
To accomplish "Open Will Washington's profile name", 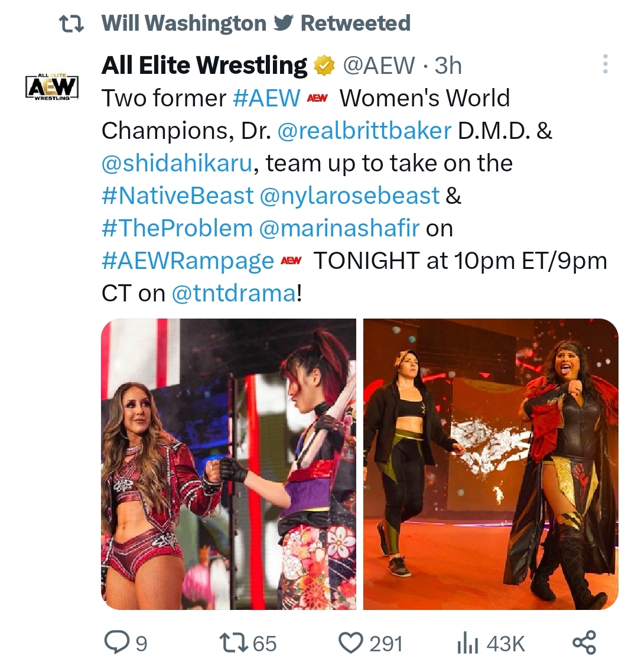I will (x=184, y=23).
